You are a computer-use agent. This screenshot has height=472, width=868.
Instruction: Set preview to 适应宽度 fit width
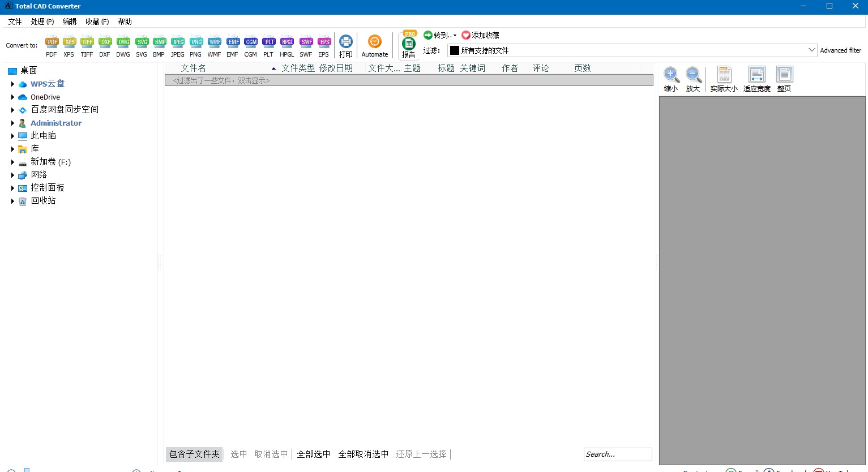click(757, 79)
